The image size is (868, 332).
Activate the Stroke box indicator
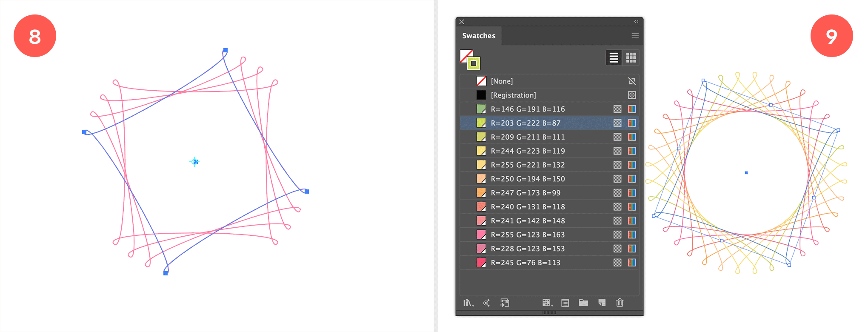pos(474,63)
